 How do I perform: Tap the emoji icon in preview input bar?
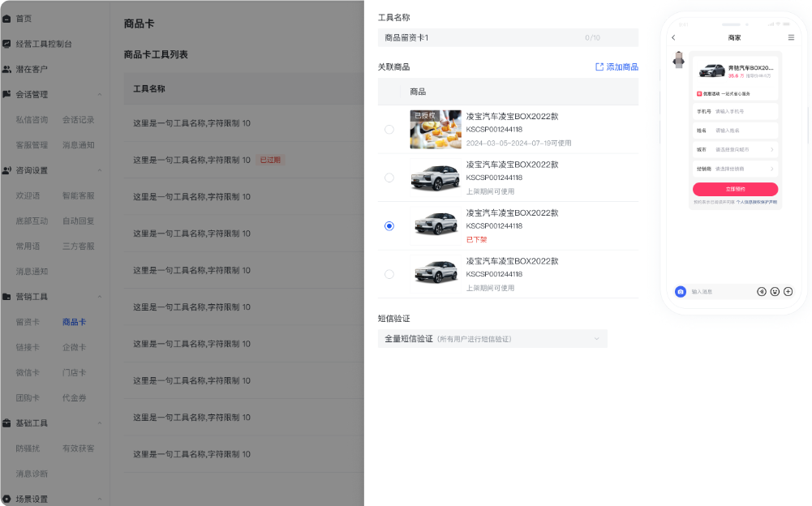(x=775, y=292)
